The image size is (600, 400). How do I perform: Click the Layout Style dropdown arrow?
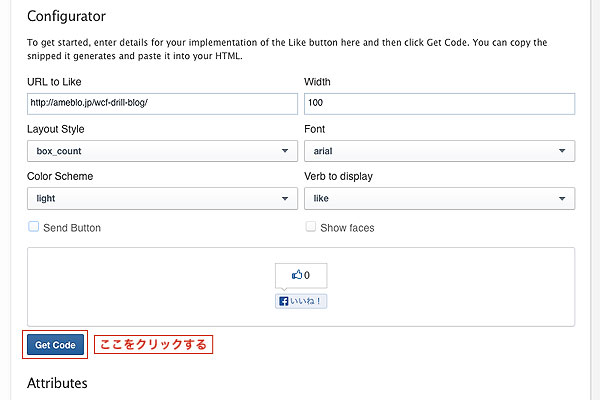point(285,151)
